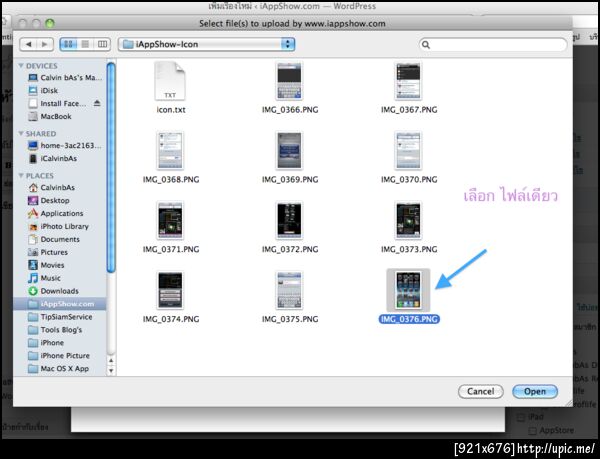Viewport: 600px width, 459px height.
Task: Click the search field
Action: [493, 45]
